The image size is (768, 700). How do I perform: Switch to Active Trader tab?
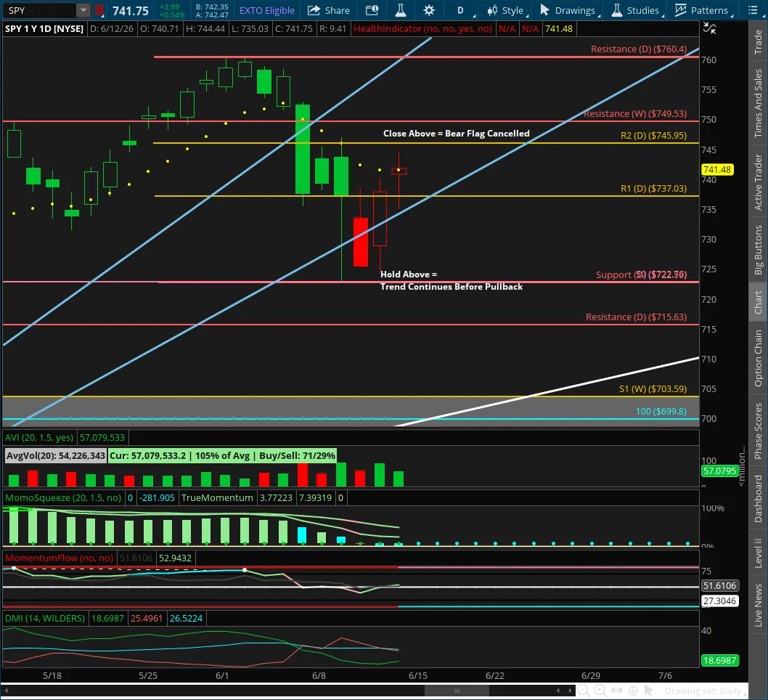759,182
